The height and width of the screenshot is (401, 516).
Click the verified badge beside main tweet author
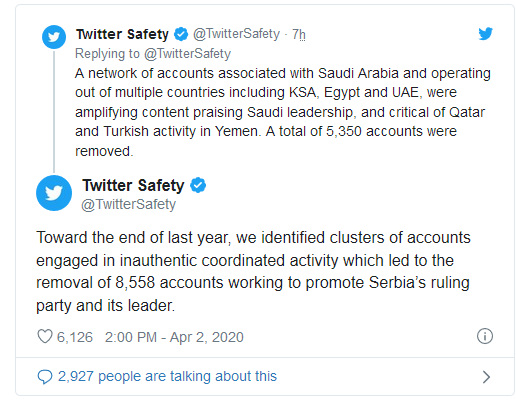(x=198, y=185)
